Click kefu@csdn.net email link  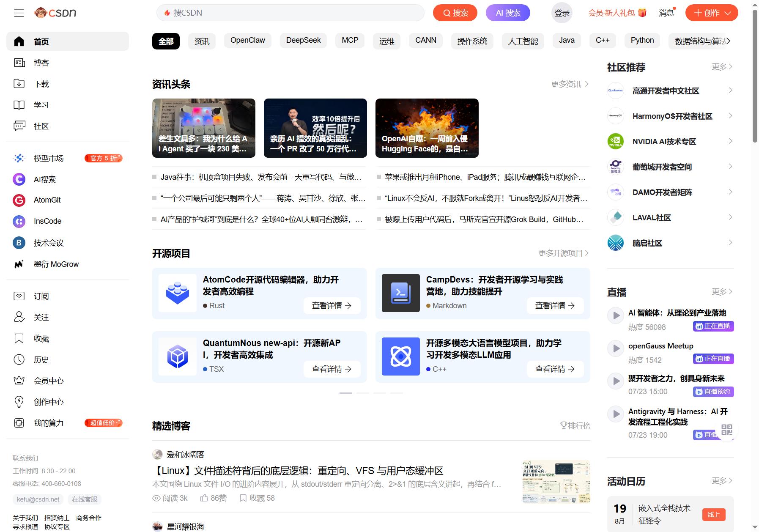(38, 499)
